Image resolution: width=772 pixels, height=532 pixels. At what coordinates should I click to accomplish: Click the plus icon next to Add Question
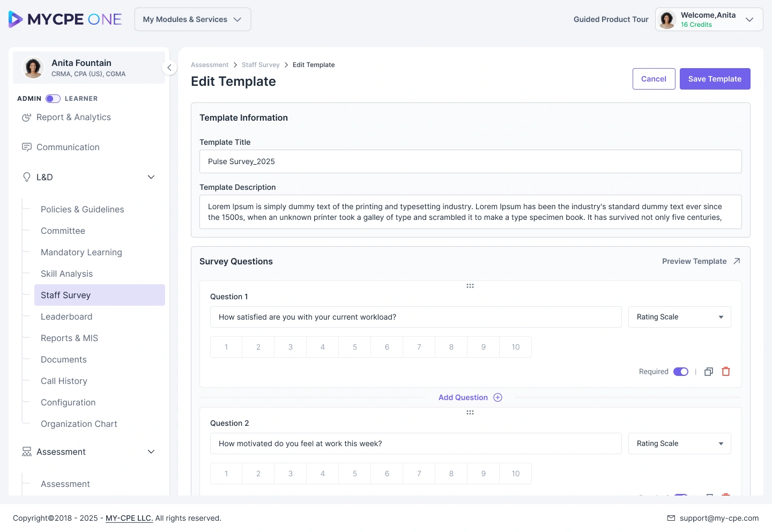coord(498,397)
